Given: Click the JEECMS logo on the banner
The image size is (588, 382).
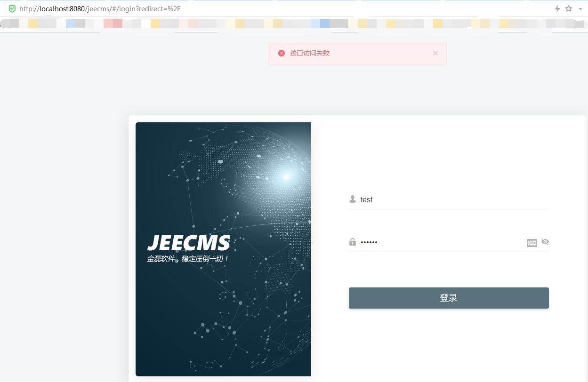Looking at the screenshot, I should click(x=189, y=243).
